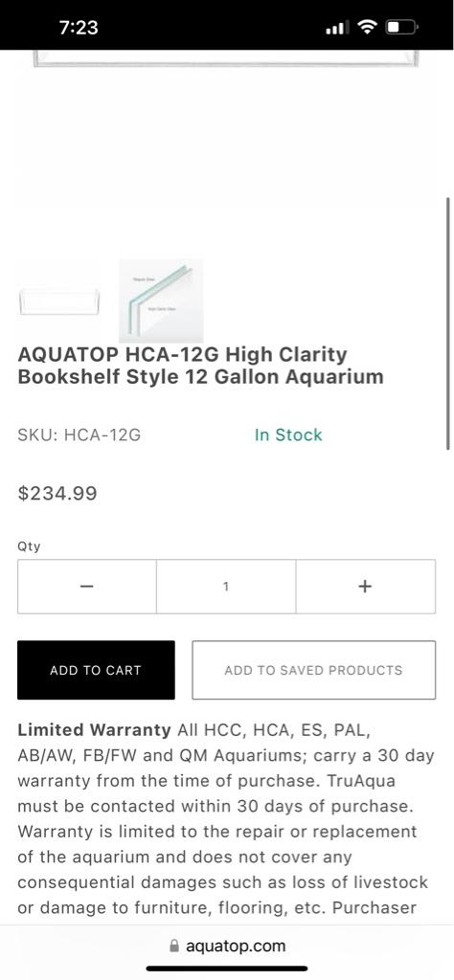Screen dimensions: 454x980
Task: Tap the $234.99 price text
Action: click(57, 494)
